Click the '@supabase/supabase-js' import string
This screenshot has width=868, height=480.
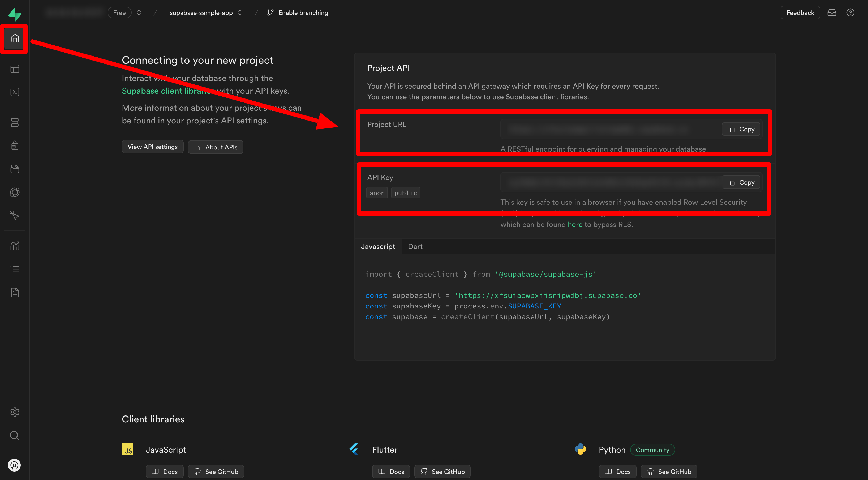click(545, 275)
